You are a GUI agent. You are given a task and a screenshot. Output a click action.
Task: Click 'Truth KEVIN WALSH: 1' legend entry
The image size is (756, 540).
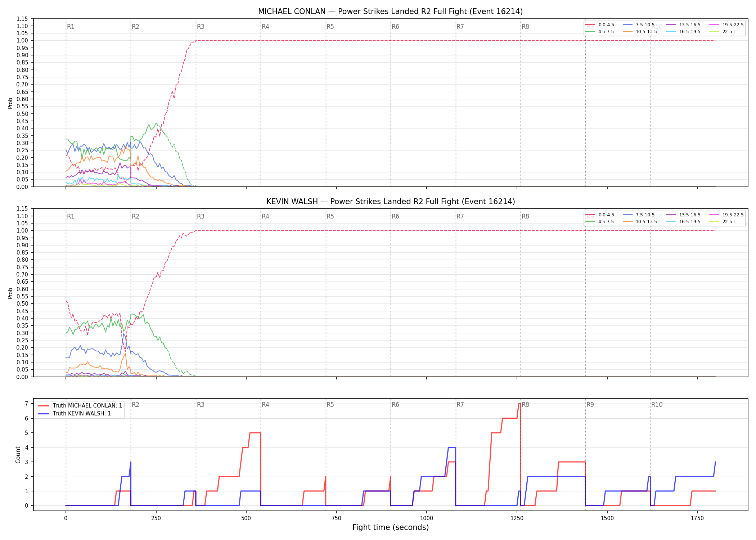[x=75, y=414]
